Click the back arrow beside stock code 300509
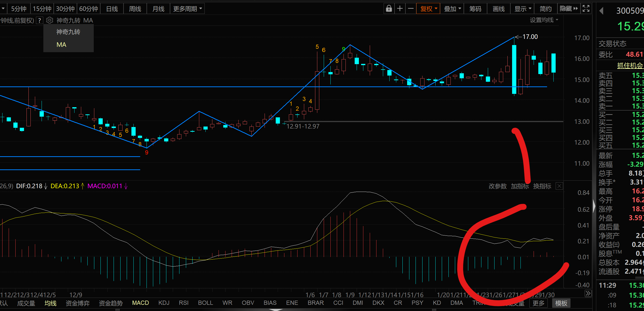The image size is (644, 311). pyautogui.click(x=601, y=11)
